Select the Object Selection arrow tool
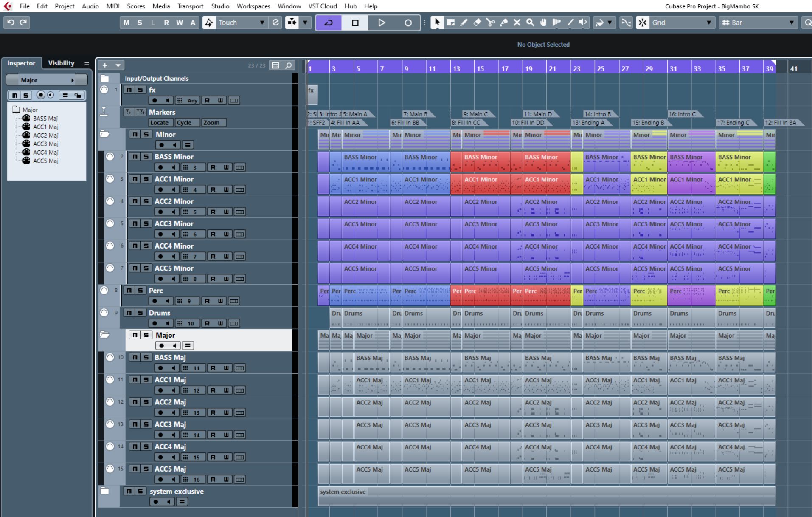The height and width of the screenshot is (517, 812). 437,23
